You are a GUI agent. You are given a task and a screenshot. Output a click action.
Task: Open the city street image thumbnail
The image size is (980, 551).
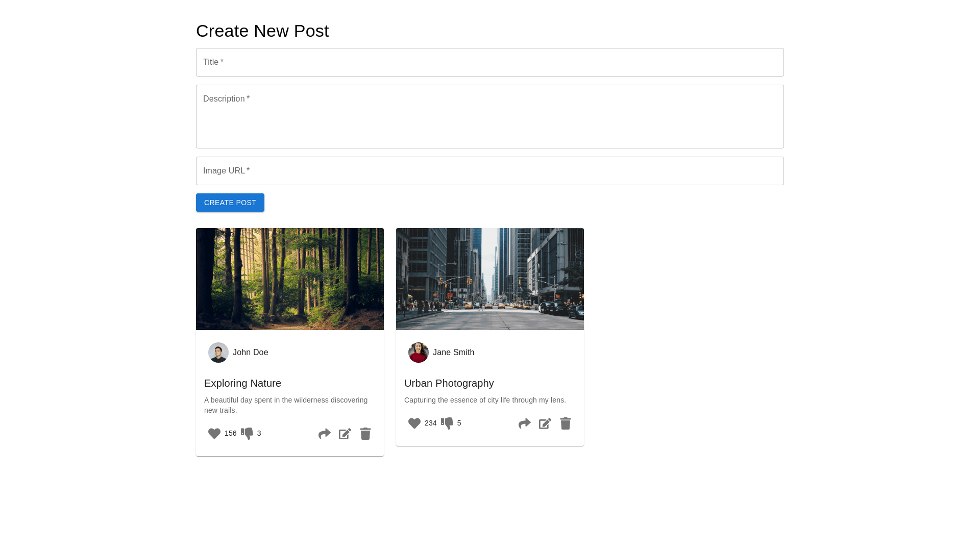click(x=490, y=279)
